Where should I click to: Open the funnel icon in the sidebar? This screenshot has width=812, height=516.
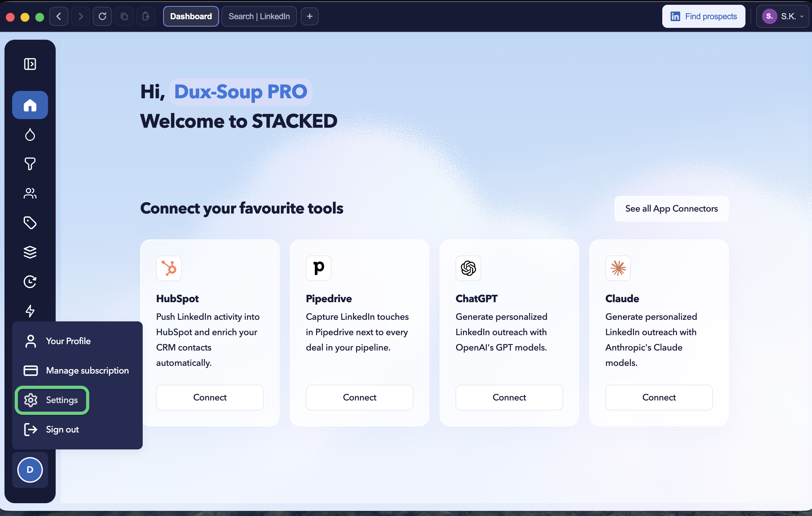pos(30,164)
